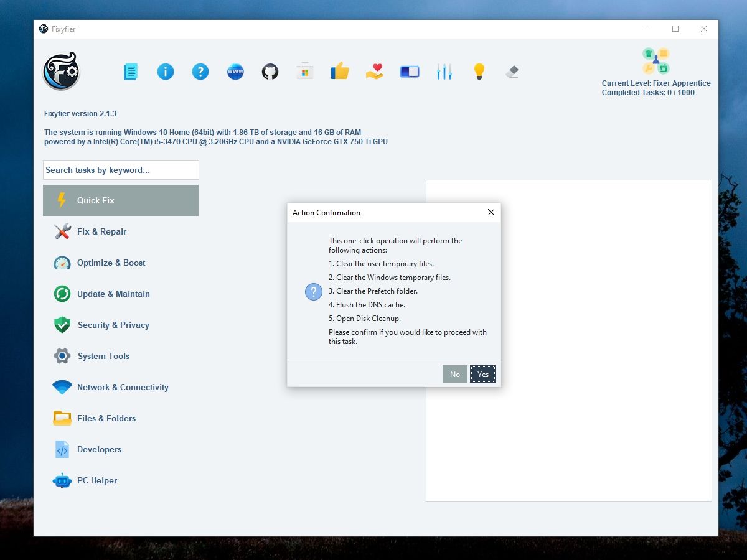The height and width of the screenshot is (560, 747).
Task: Click the Fixyfier title bar app icon
Action: tap(44, 29)
